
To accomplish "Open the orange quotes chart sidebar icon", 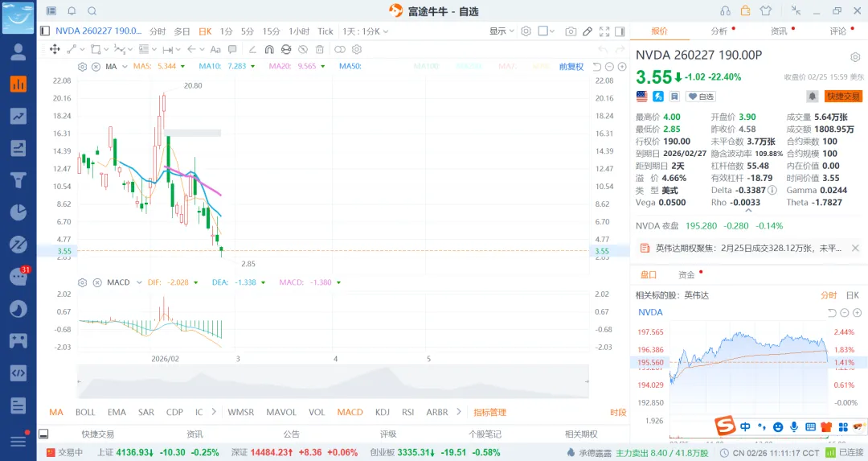I will pos(18,84).
